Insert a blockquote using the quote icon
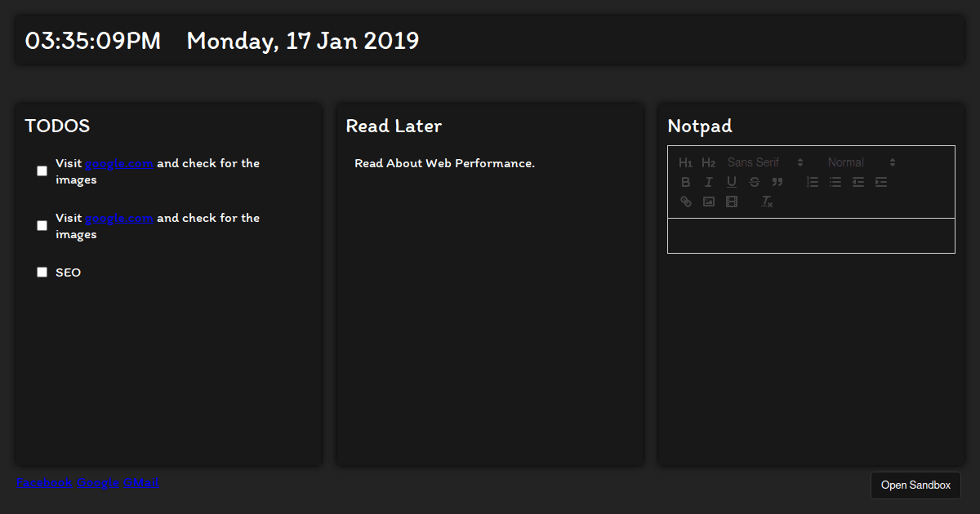This screenshot has width=980, height=514. pos(777,182)
